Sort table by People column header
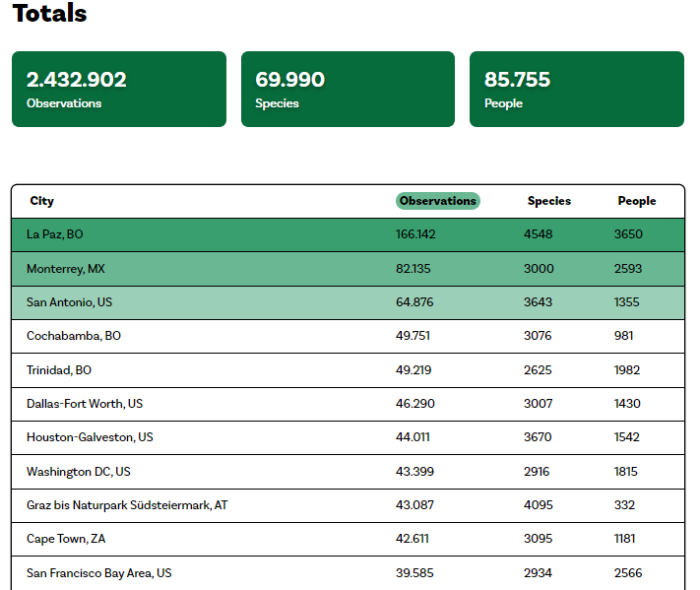 coord(636,201)
